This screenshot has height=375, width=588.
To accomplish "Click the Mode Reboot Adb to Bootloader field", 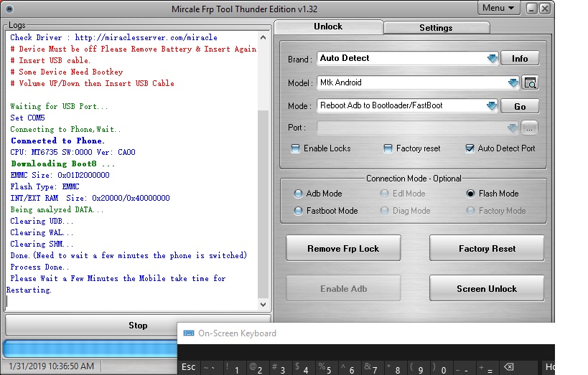I will [x=407, y=105].
